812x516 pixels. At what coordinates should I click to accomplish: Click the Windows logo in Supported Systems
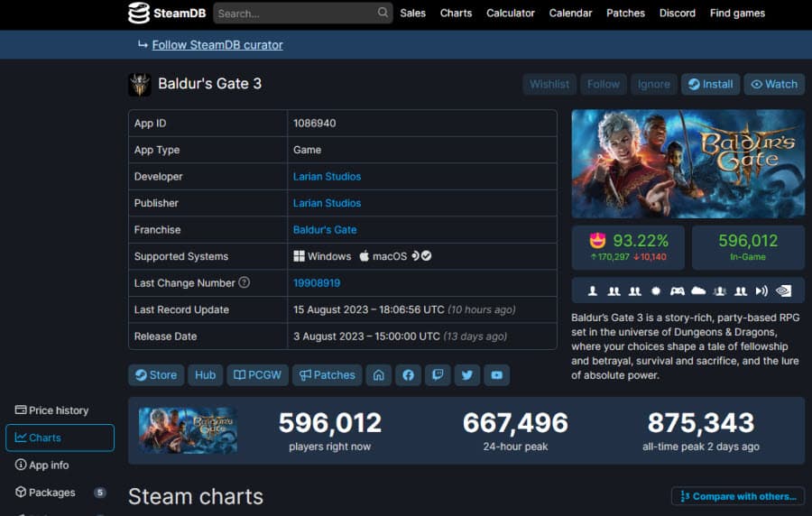[x=299, y=256]
